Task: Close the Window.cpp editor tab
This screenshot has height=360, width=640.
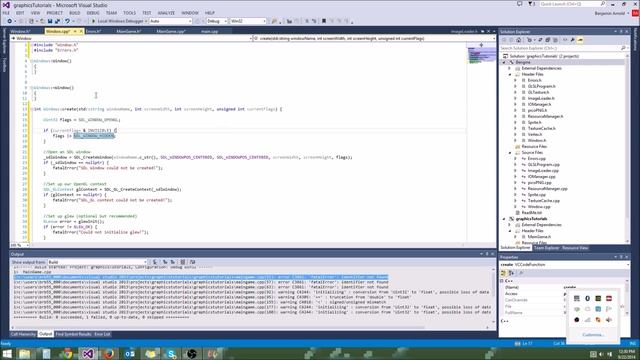Action: 81,31
